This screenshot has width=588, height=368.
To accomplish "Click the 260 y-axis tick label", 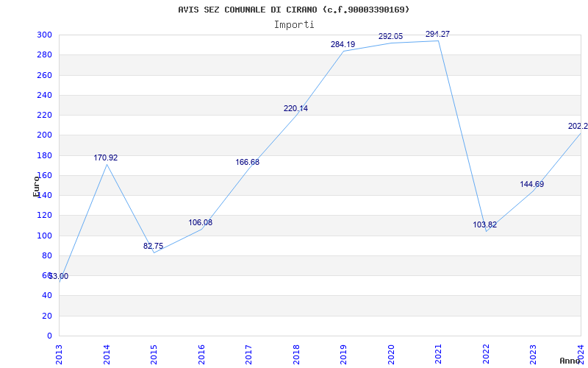I will 44,75.
